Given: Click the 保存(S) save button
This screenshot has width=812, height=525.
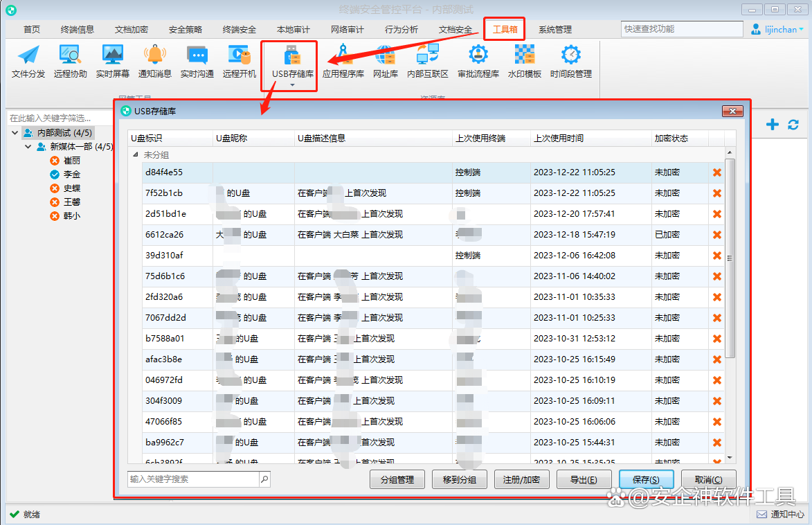Looking at the screenshot, I should pyautogui.click(x=646, y=479).
